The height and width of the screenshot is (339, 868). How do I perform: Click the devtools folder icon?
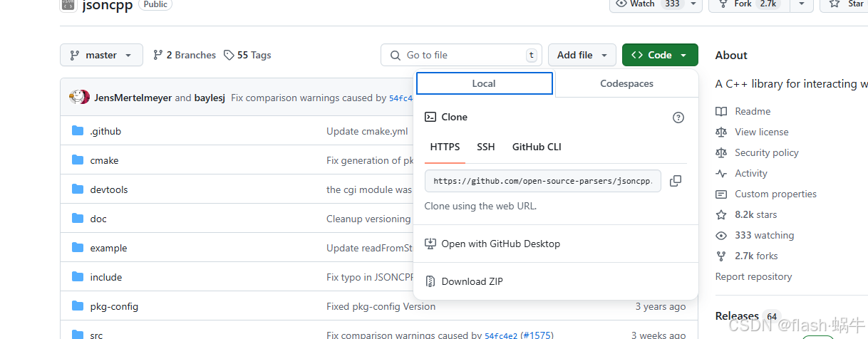(78, 189)
